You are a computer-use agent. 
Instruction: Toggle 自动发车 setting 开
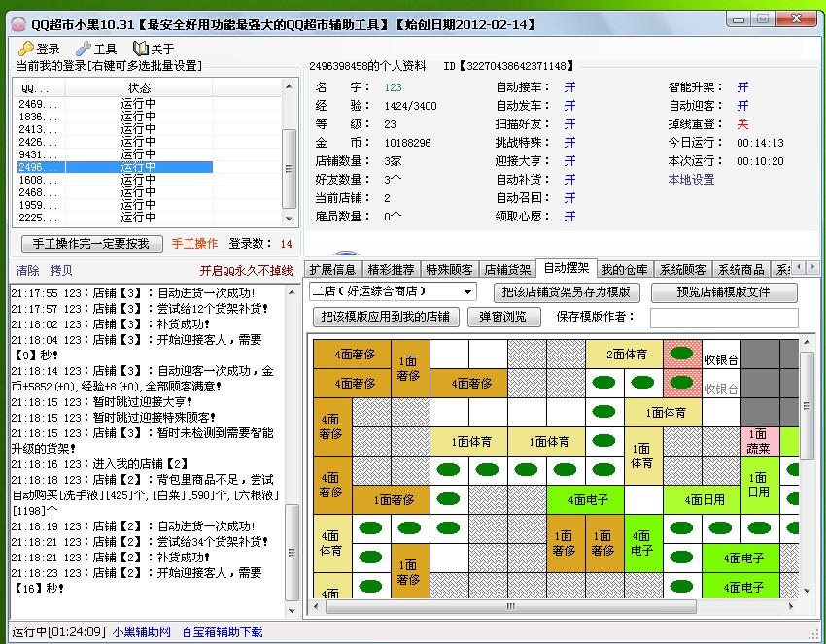point(569,106)
